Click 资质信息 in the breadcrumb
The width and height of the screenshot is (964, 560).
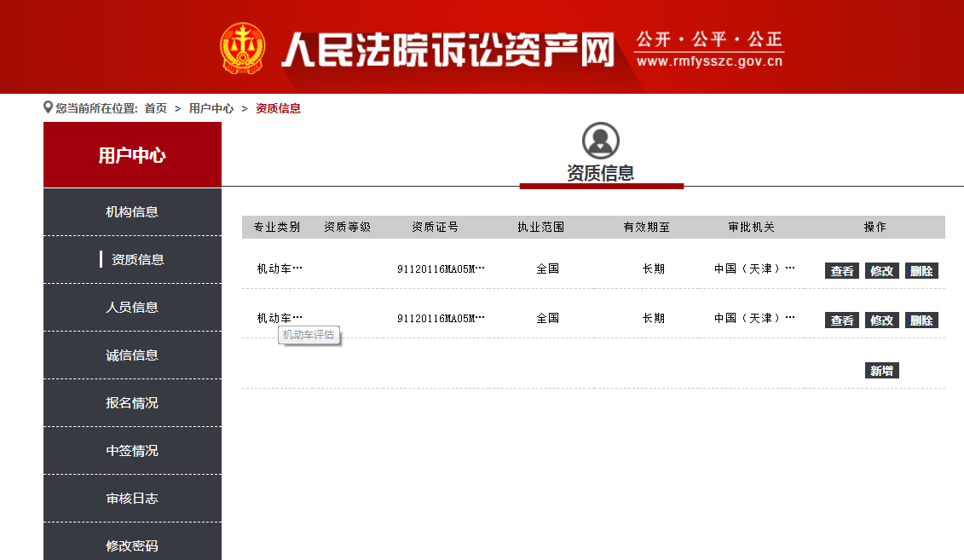point(278,109)
